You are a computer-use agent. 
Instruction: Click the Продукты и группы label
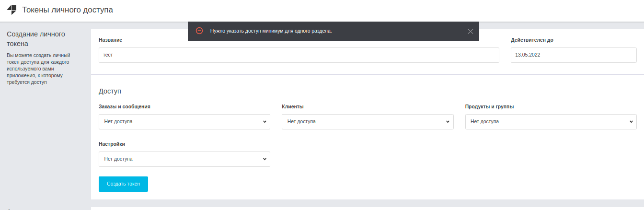489,106
